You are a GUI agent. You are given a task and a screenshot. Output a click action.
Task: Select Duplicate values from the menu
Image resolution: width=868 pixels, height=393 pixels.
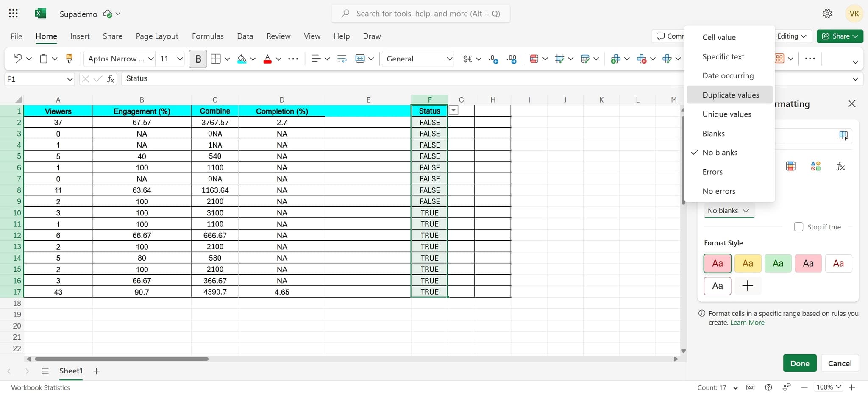pos(731,95)
